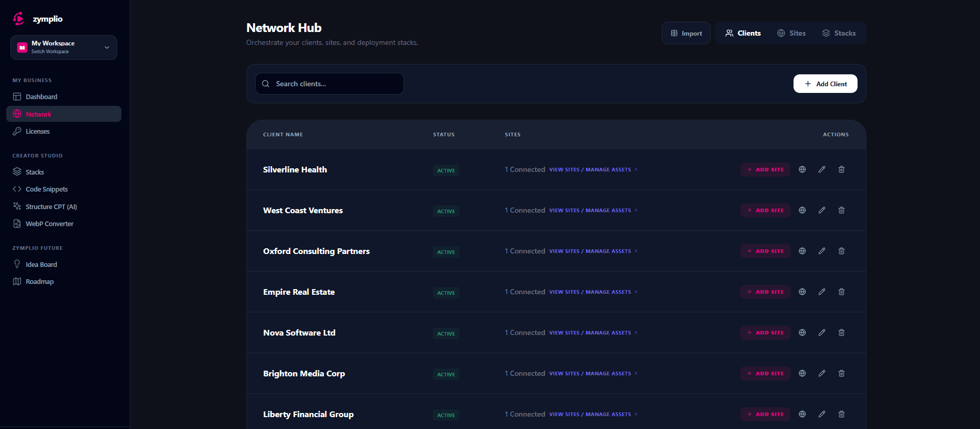Add a site for Liberty Financial Group
Screen dimensions: 980x429
coord(765,414)
